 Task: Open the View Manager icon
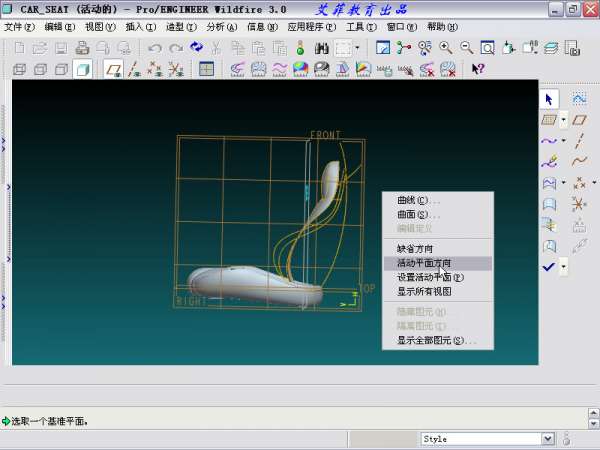572,48
